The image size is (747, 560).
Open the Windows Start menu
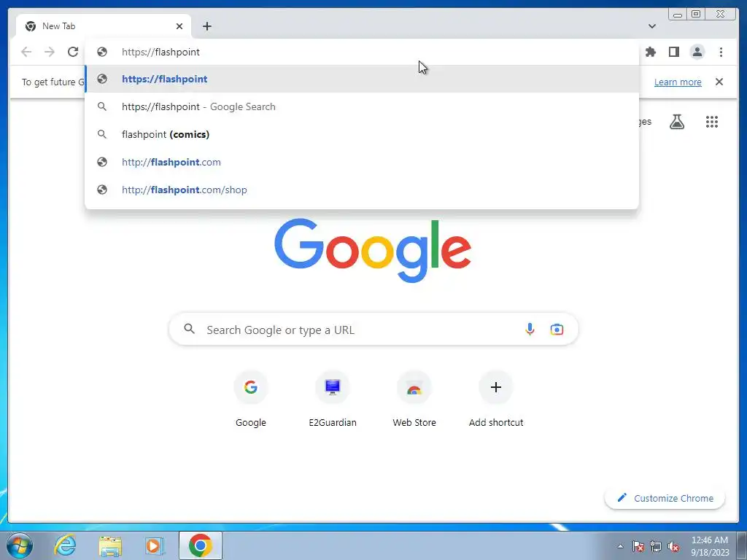(x=19, y=545)
